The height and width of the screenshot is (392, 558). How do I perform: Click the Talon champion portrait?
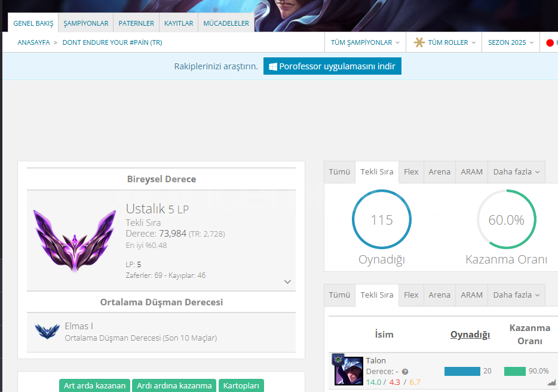[x=349, y=371]
